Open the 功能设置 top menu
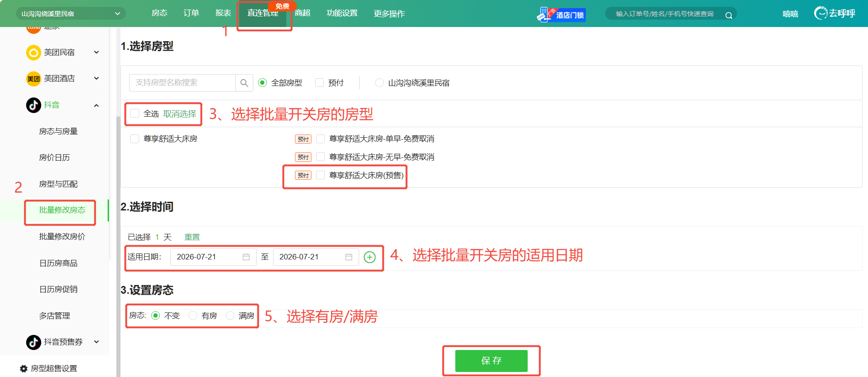Image resolution: width=868 pixels, height=377 pixels. (342, 13)
